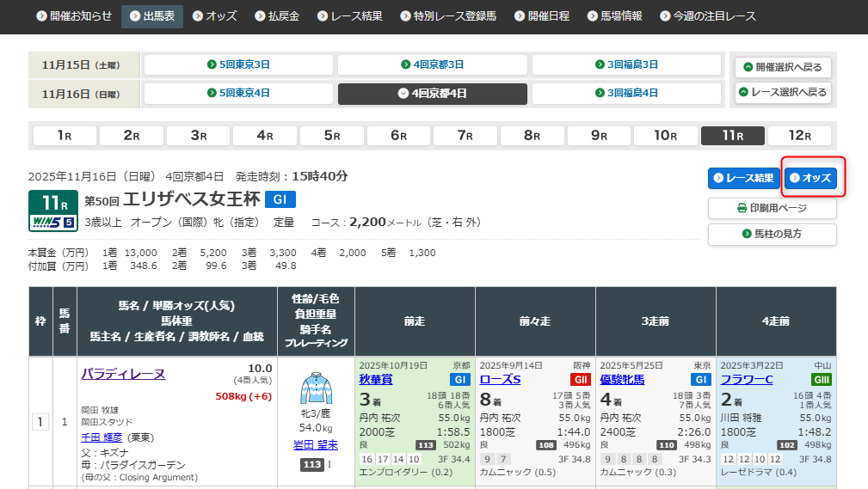Click frame number 1 box in 枠 column
The height and width of the screenshot is (489, 868).
coord(40,422)
